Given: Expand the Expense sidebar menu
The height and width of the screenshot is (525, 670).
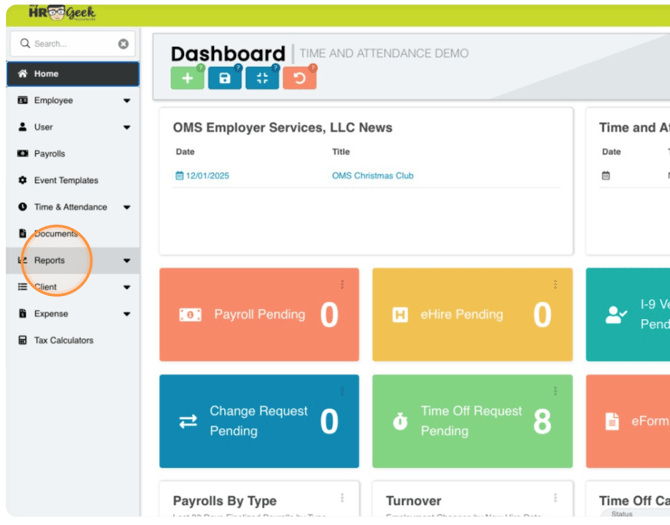Looking at the screenshot, I should 127,314.
